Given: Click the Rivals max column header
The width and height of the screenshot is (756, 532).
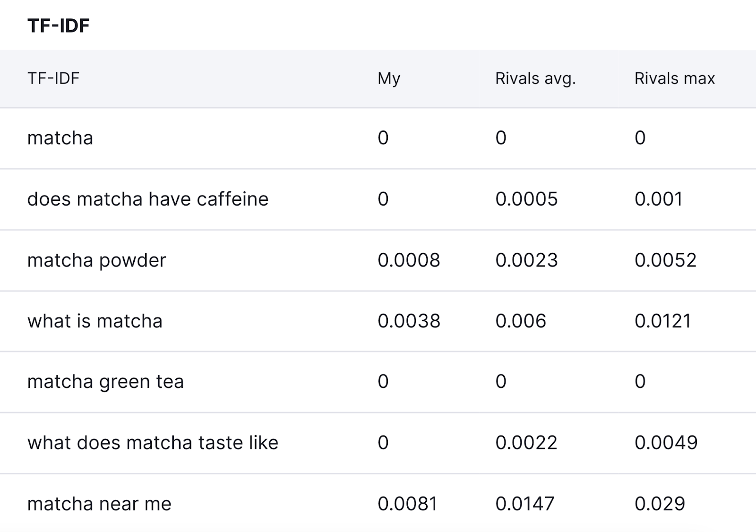Looking at the screenshot, I should tap(674, 78).
